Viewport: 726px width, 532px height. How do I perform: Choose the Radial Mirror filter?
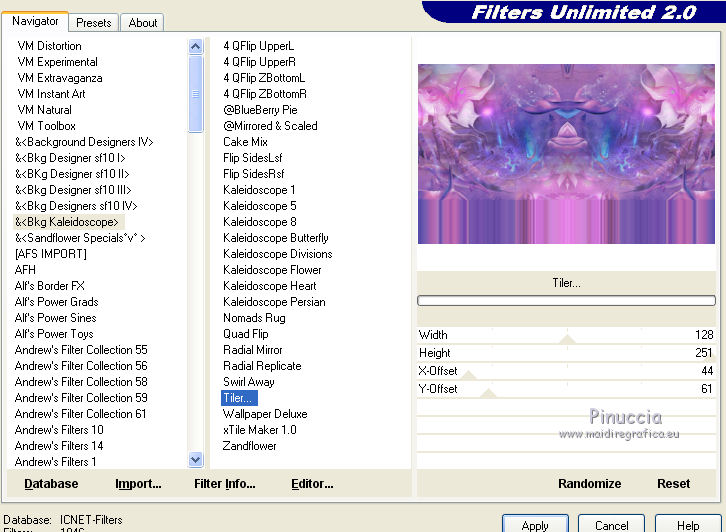[x=252, y=350]
